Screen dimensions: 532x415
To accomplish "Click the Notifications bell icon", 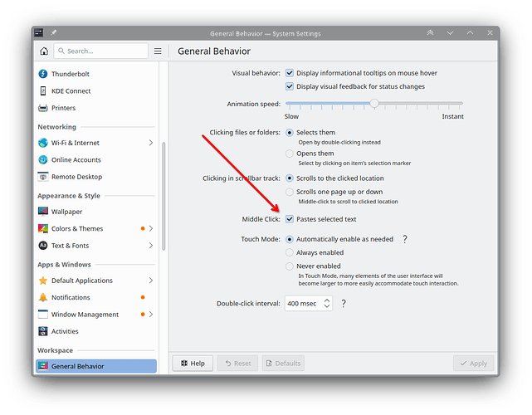I will 43,297.
